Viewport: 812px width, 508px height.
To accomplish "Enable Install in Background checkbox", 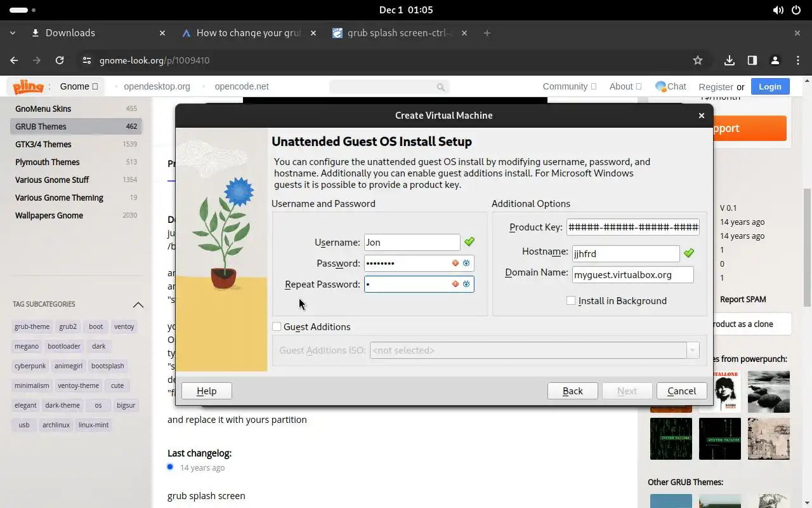I will 571,300.
